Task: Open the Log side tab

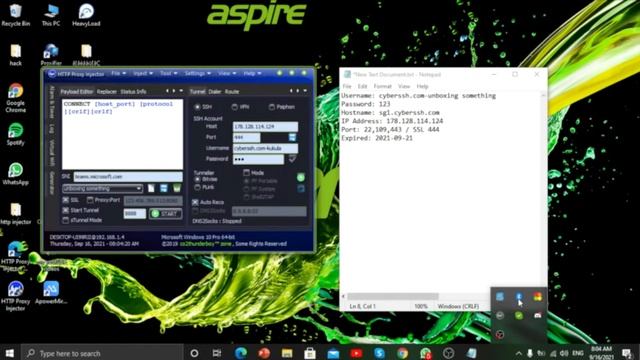Action: pos(52,128)
